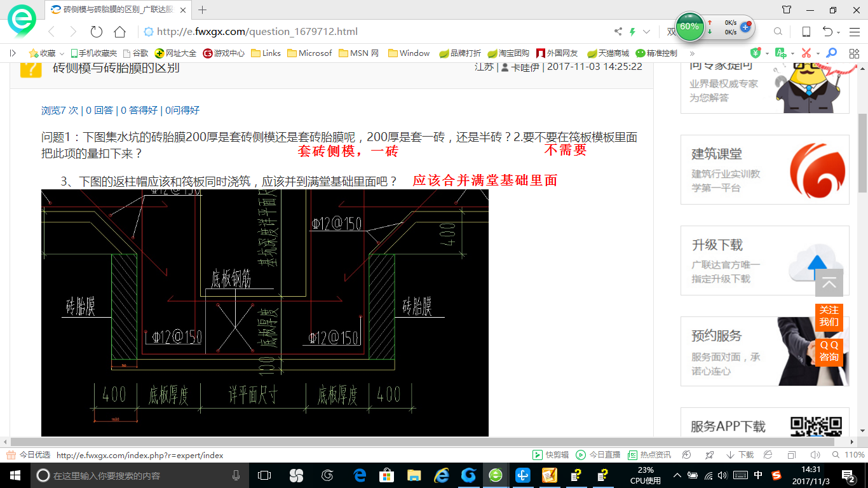868x488 pixels.
Task: Click the search magnifier in toolbar
Action: click(778, 32)
